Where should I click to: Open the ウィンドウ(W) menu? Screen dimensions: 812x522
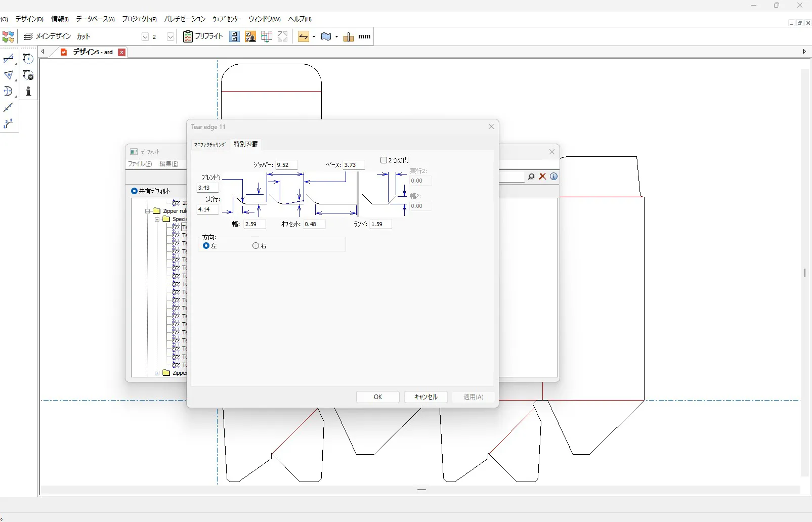264,19
